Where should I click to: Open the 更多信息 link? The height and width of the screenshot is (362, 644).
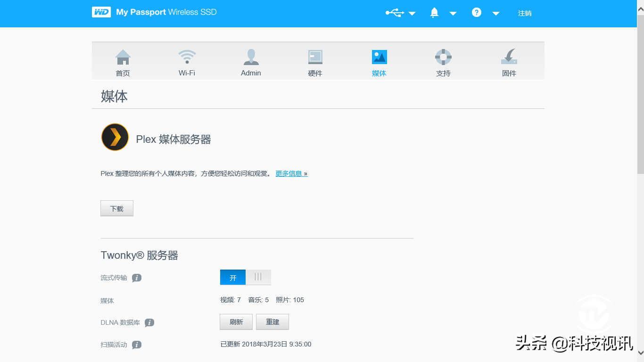click(291, 173)
